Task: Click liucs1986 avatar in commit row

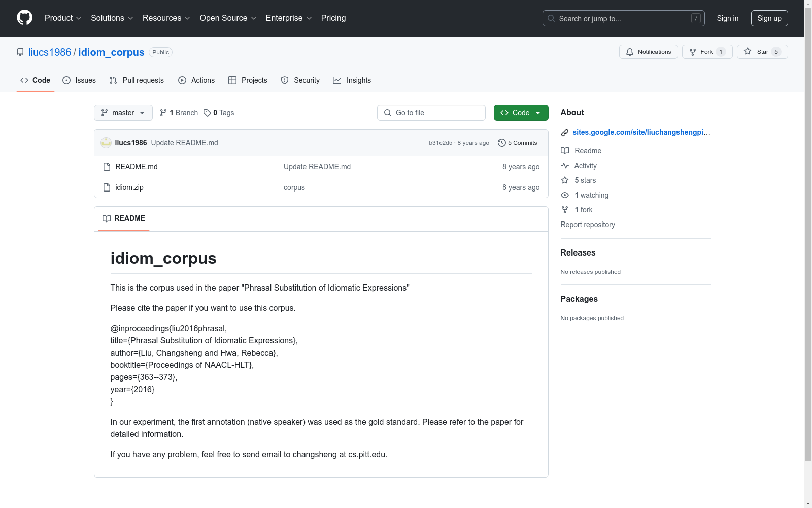Action: pyautogui.click(x=106, y=143)
